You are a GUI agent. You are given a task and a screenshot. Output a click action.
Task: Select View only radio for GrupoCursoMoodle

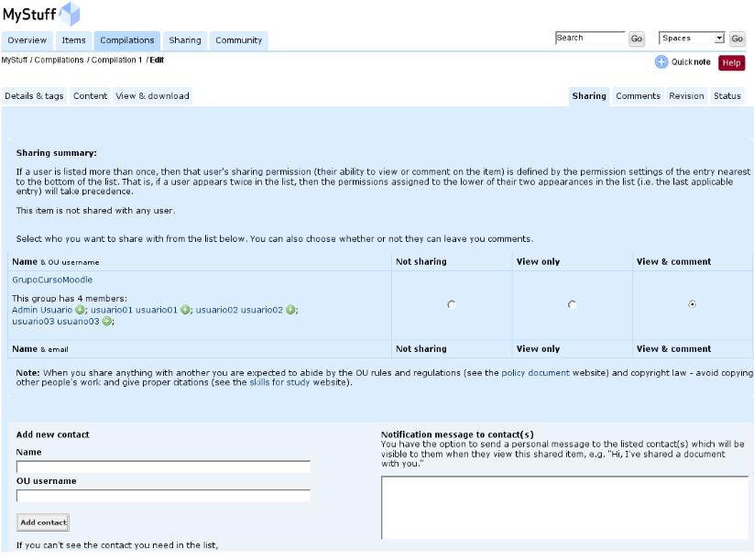(x=572, y=304)
